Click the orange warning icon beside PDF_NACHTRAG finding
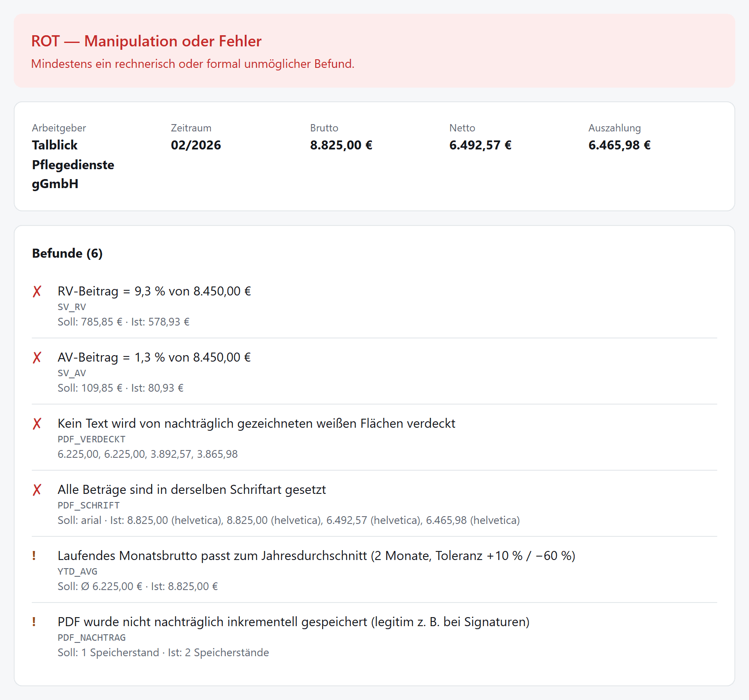The width and height of the screenshot is (749, 700). (x=34, y=622)
